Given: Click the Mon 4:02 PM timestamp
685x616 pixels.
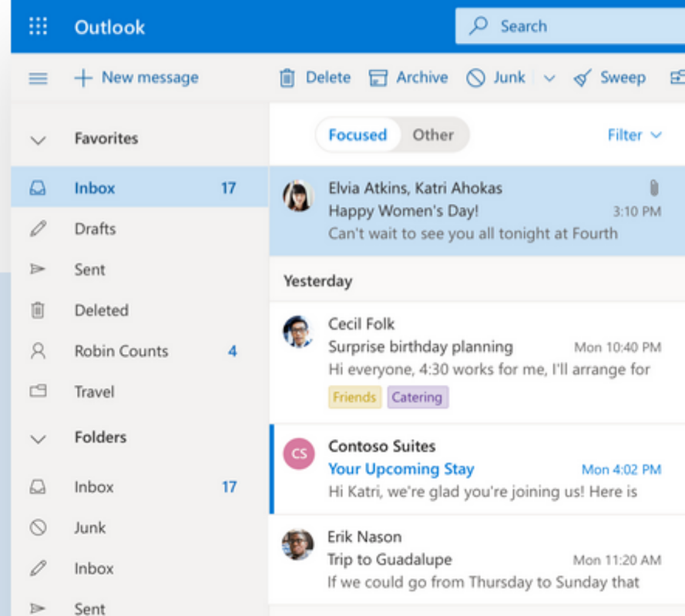Looking at the screenshot, I should 621,469.
